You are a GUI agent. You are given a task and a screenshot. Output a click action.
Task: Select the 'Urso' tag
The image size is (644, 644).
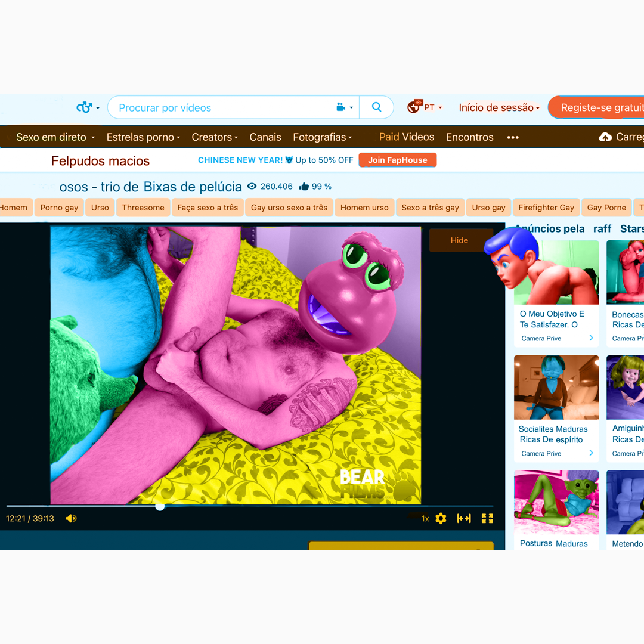[100, 208]
